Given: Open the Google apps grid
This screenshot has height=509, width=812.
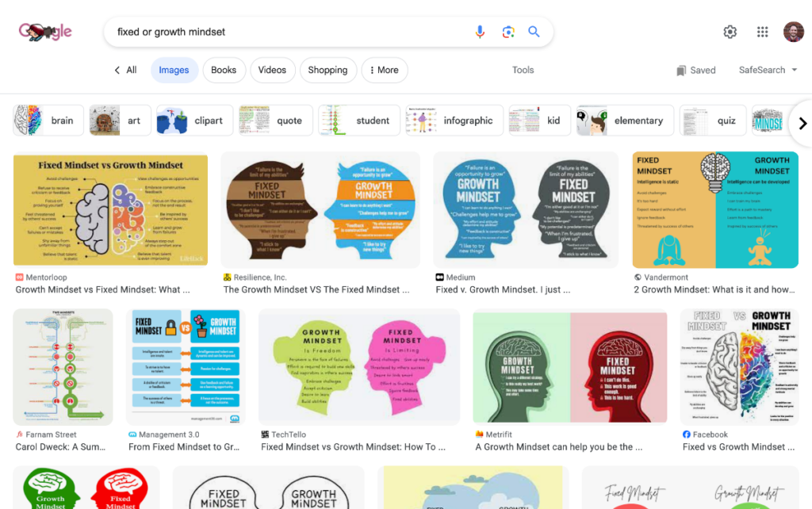Looking at the screenshot, I should (762, 32).
